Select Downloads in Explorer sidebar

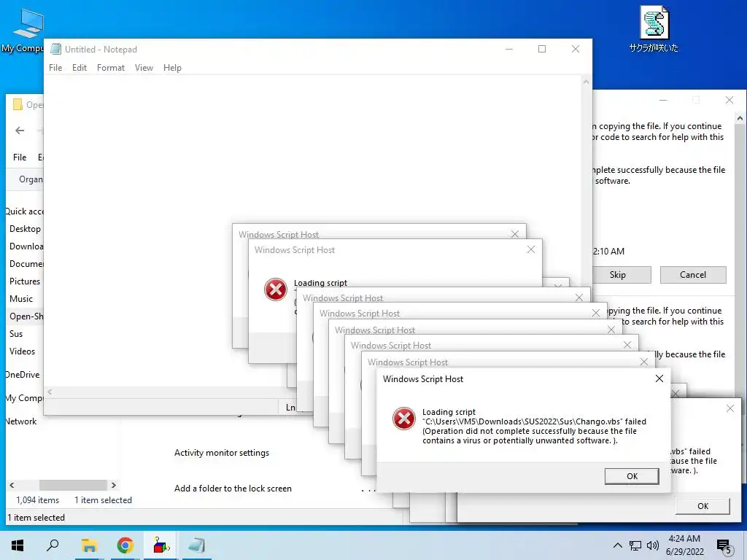coord(26,246)
